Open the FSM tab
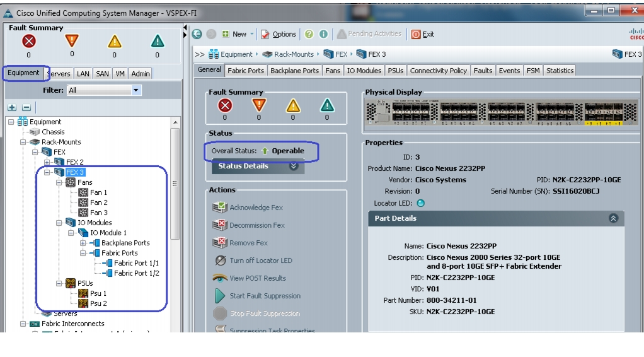The height and width of the screenshot is (357, 644). coord(533,71)
